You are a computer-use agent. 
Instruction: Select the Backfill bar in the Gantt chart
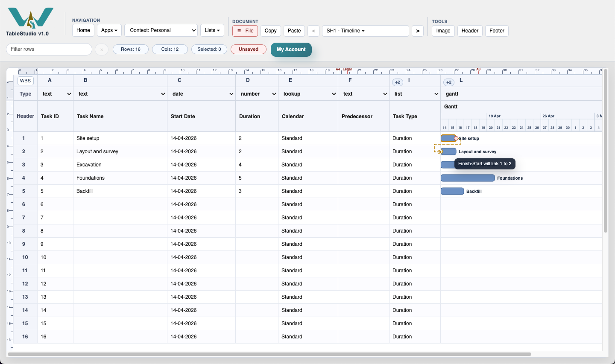(452, 191)
